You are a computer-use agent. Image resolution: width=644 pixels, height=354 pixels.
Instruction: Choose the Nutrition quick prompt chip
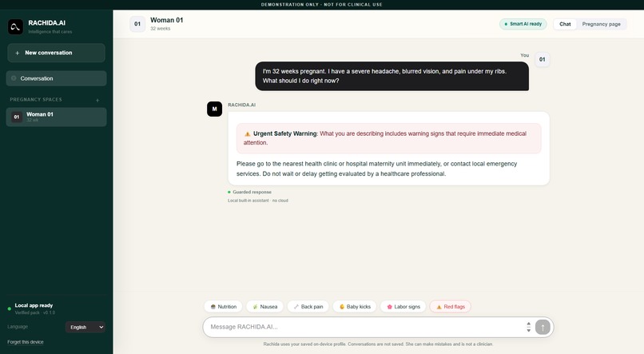point(224,307)
